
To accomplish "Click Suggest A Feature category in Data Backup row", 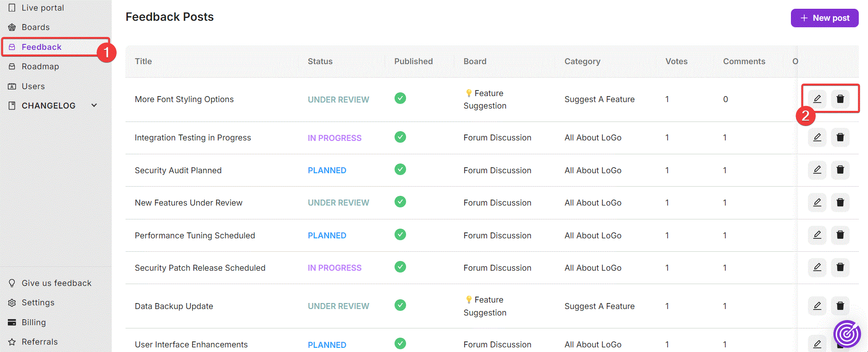I will pos(599,306).
